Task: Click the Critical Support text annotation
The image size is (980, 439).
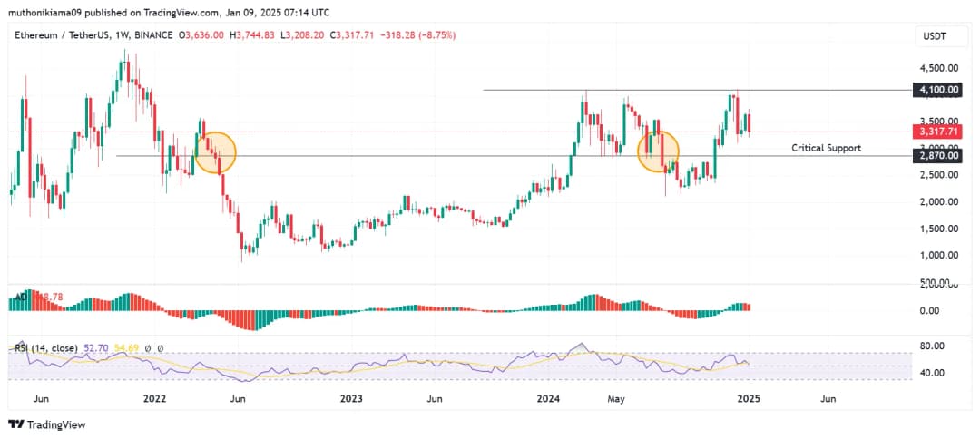Action: 826,147
